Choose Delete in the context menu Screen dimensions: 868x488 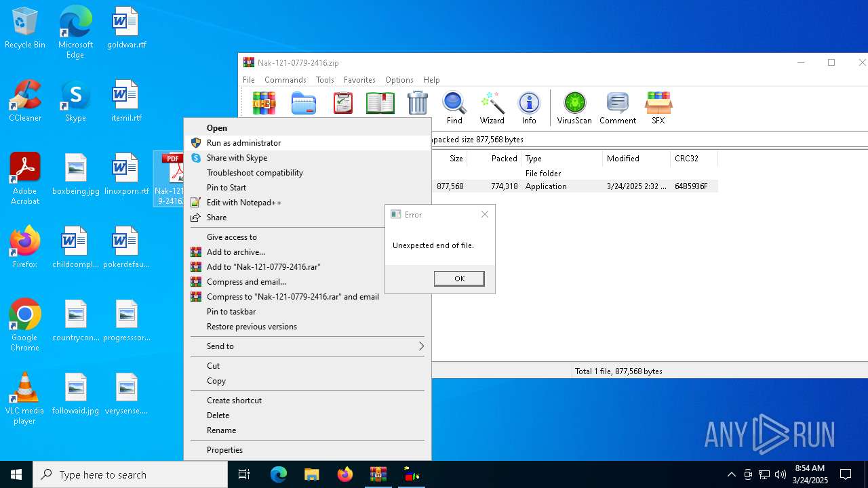tap(307, 415)
